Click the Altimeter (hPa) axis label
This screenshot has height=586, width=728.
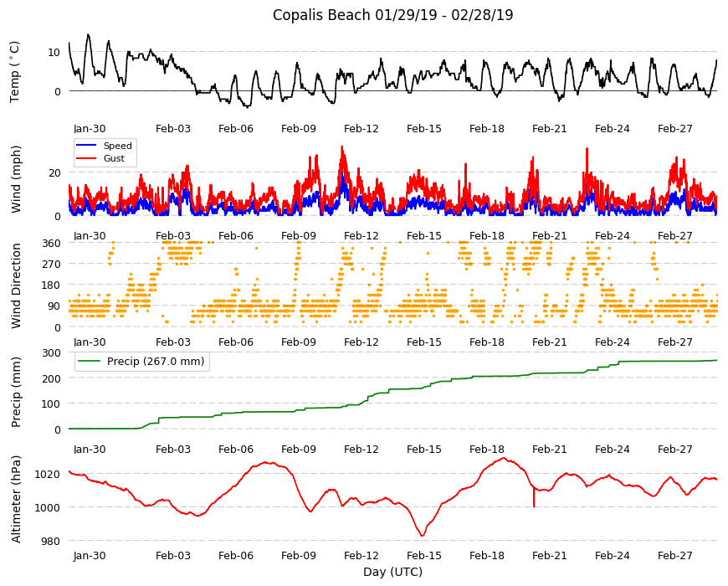[x=16, y=499]
